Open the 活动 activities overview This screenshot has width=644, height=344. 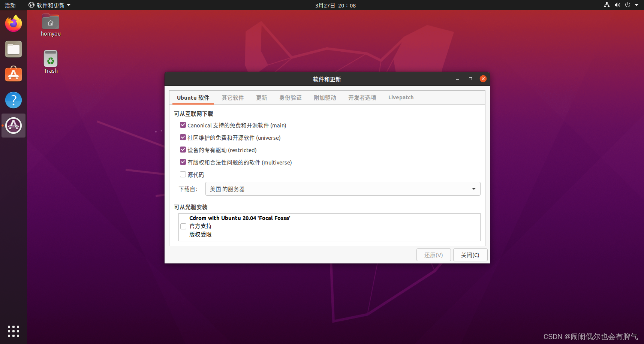pyautogui.click(x=10, y=5)
